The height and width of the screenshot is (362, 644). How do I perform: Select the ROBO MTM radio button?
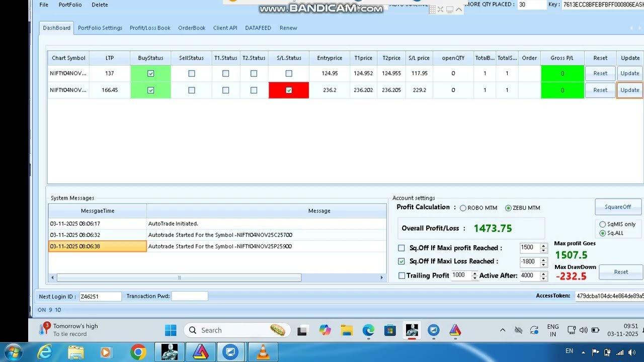(463, 208)
